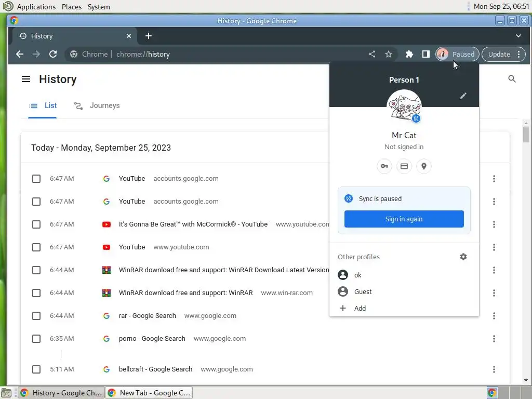Open more actions for YouTube www.youtube.com entry

point(494,247)
